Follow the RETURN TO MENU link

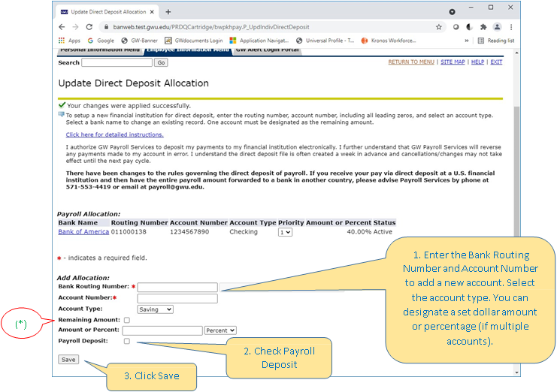[x=411, y=62]
